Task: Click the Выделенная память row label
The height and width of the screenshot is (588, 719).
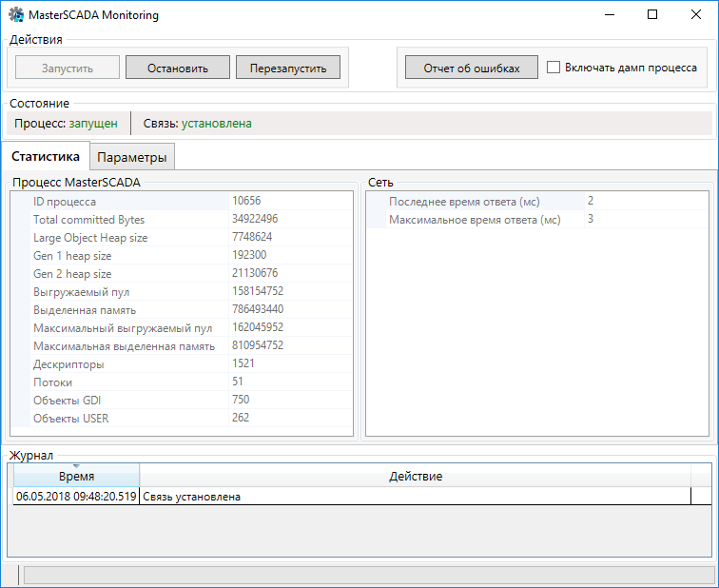Action: (x=85, y=310)
